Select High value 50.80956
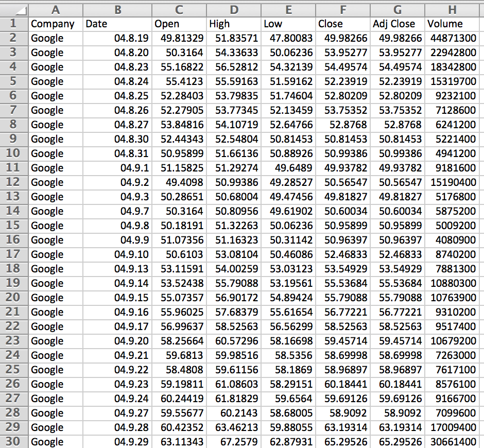Viewport: 484px width, 448px height. pyautogui.click(x=234, y=211)
